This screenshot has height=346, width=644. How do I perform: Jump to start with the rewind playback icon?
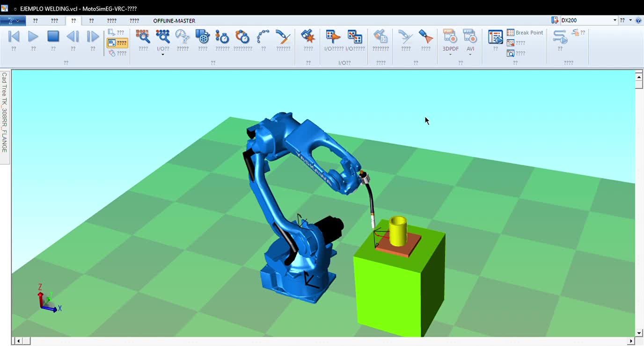pos(14,36)
